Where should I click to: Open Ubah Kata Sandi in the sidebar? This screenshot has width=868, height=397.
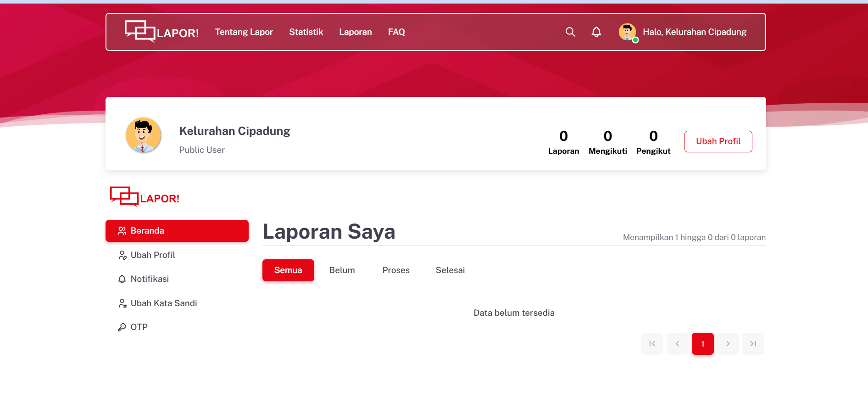(177, 303)
